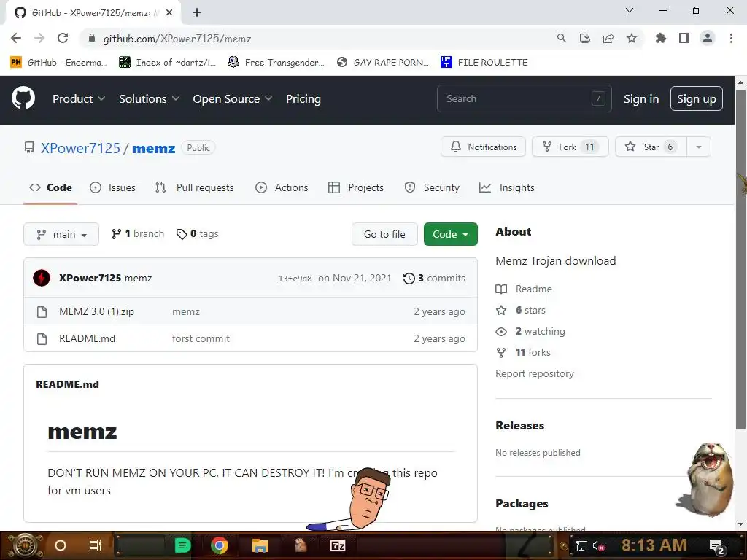Fork the repository with Fork button
This screenshot has width=747, height=560.
click(570, 147)
